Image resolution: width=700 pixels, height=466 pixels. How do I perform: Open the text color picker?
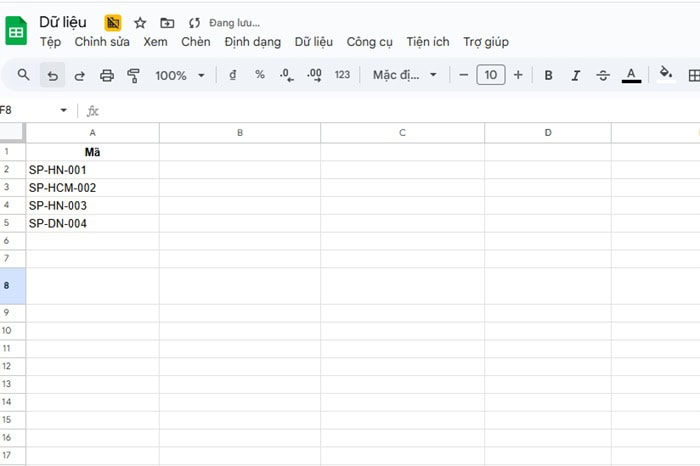click(x=631, y=75)
